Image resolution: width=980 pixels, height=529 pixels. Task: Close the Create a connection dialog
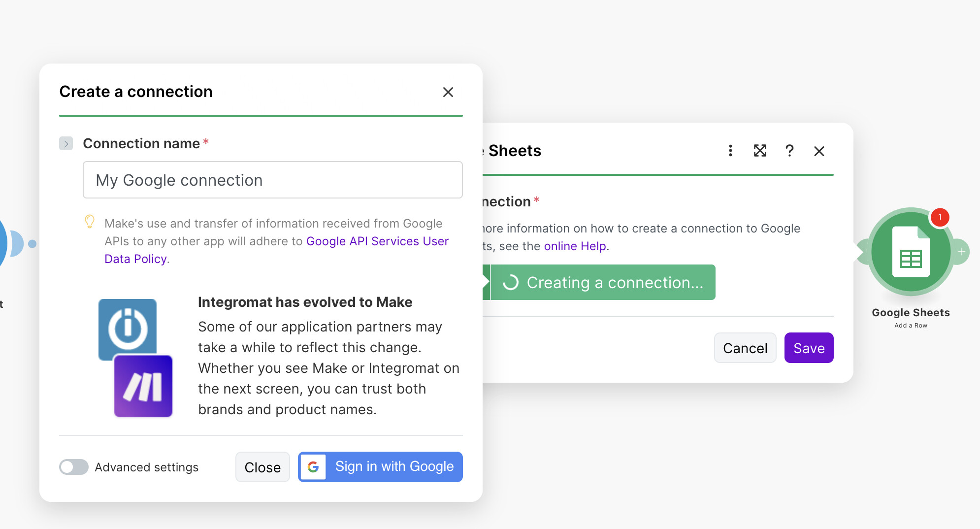pyautogui.click(x=448, y=92)
